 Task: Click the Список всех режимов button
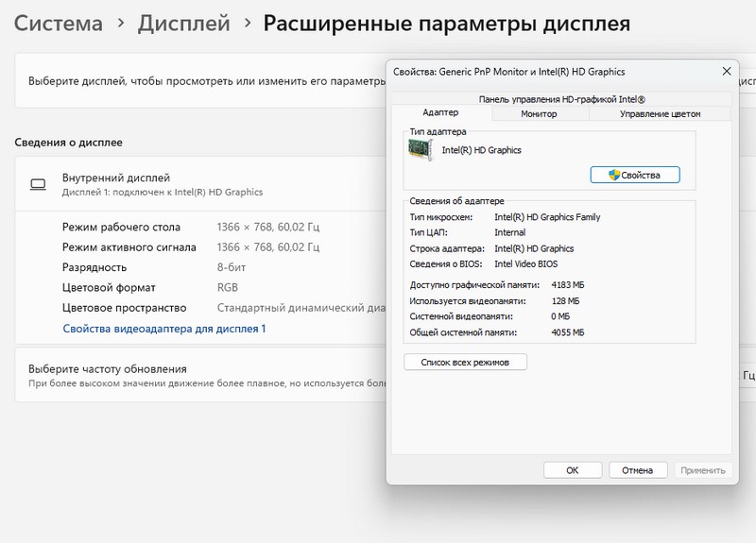465,363
